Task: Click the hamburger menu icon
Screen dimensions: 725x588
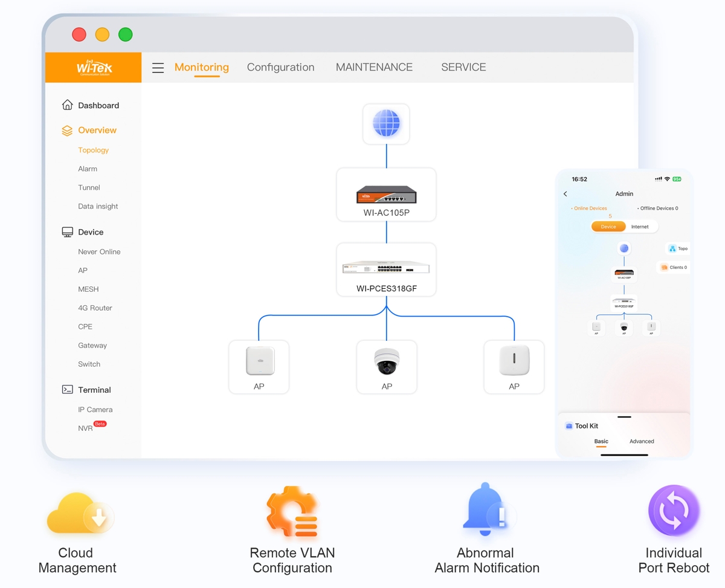Action: [x=158, y=68]
